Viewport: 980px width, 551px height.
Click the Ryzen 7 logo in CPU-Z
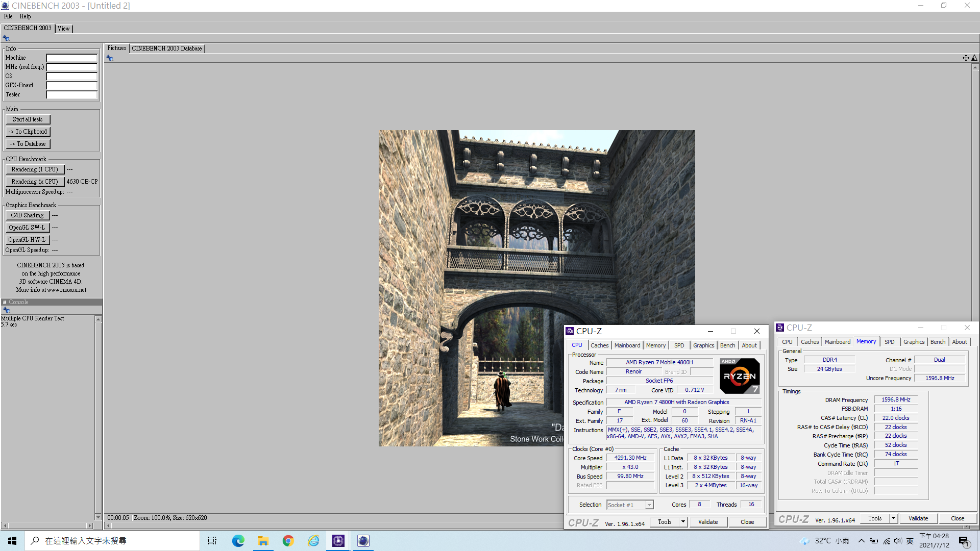tap(740, 376)
